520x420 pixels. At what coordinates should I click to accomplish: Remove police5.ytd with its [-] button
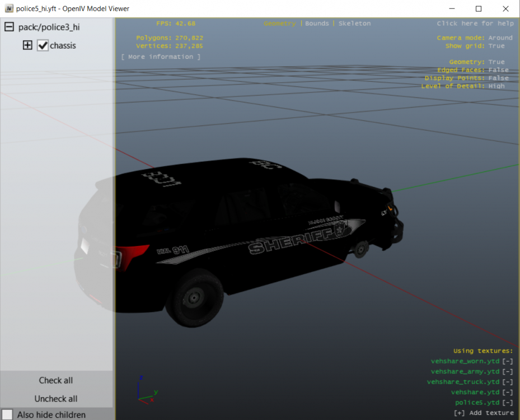(507, 403)
